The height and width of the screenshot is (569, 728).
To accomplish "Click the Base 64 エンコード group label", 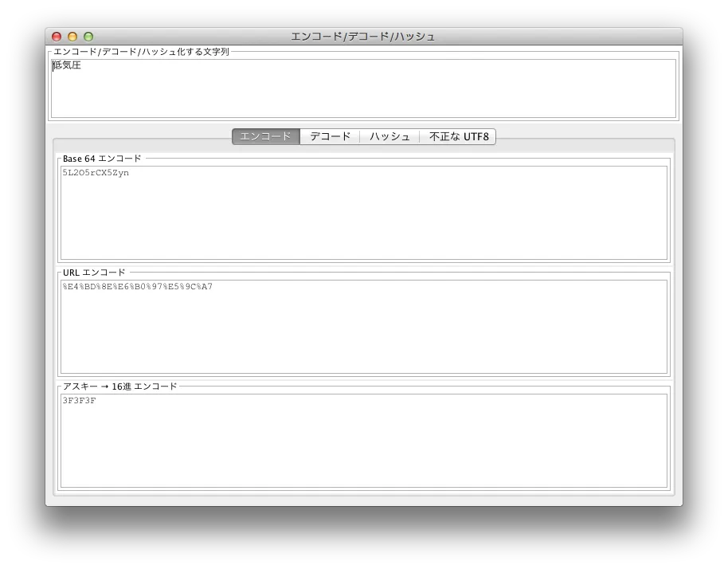I will [x=102, y=159].
